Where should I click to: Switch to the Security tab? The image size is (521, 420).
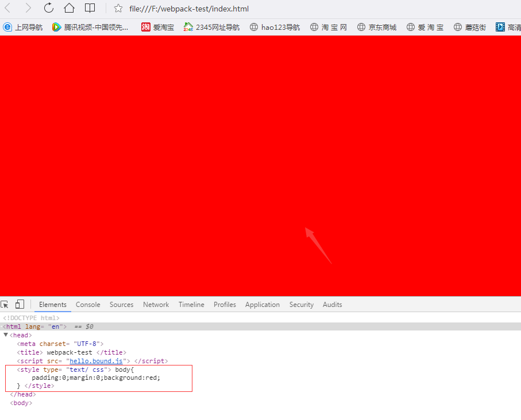tap(302, 305)
